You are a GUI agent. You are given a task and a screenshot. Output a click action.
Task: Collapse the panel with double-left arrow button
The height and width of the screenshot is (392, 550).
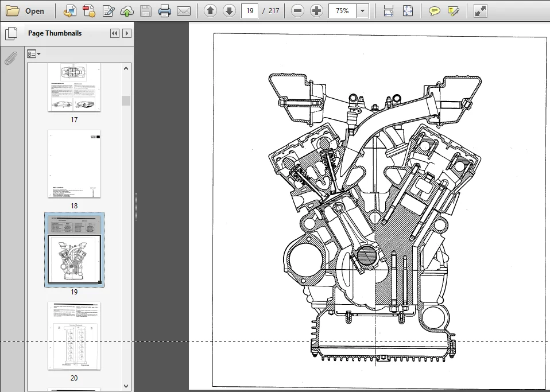(114, 33)
